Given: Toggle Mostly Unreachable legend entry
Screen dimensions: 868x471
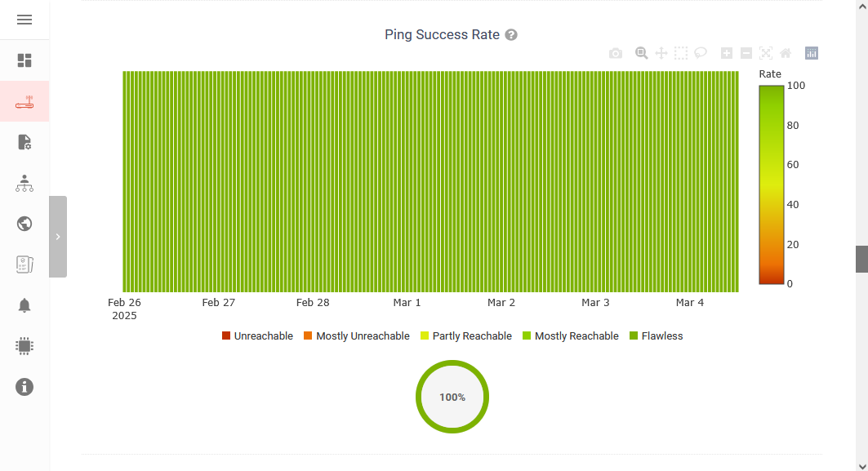Looking at the screenshot, I should coord(356,336).
